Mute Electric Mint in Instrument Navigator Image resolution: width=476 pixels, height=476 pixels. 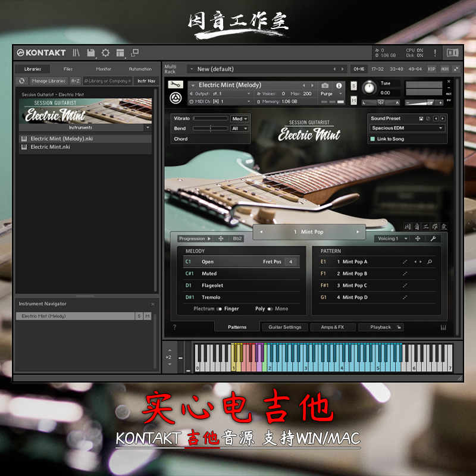pyautogui.click(x=147, y=316)
